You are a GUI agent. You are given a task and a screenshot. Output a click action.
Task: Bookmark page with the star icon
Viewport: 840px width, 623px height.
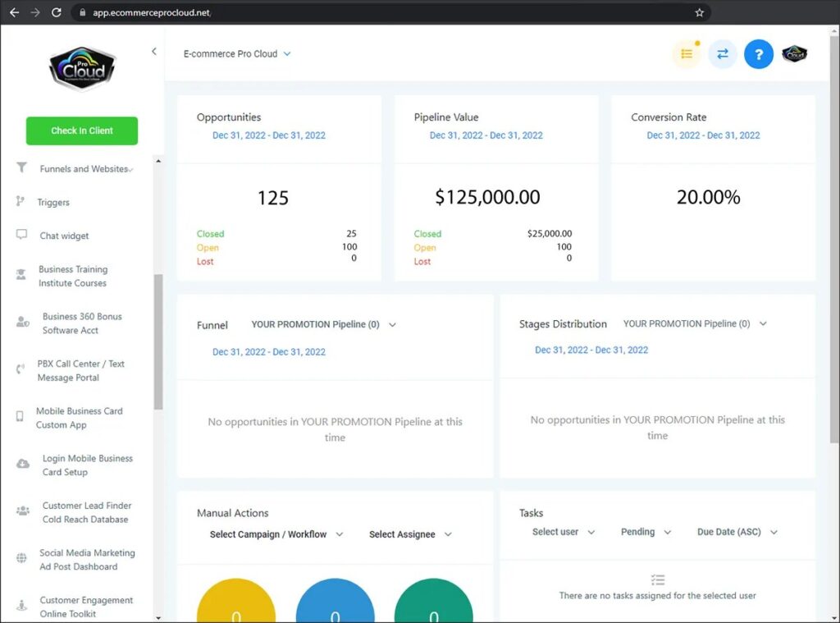699,12
